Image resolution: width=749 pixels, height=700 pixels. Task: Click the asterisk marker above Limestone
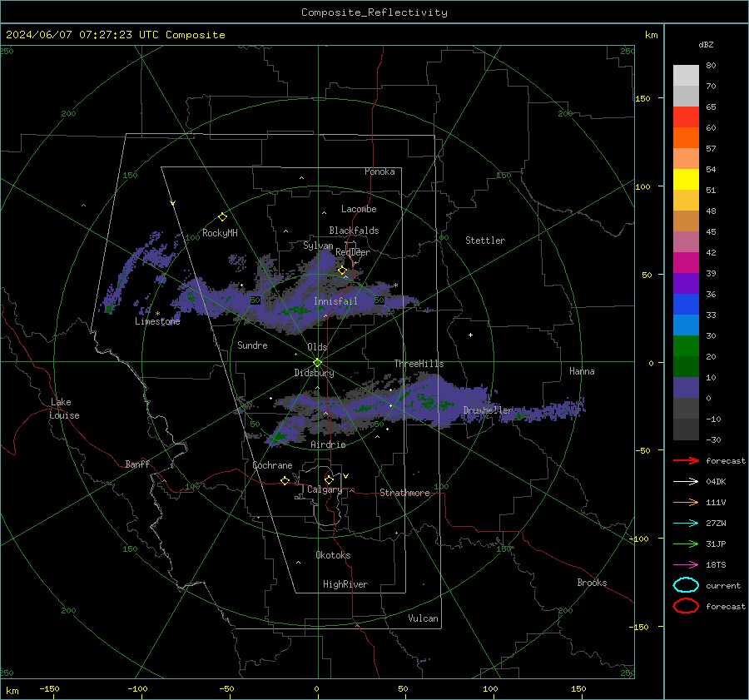[x=157, y=314]
